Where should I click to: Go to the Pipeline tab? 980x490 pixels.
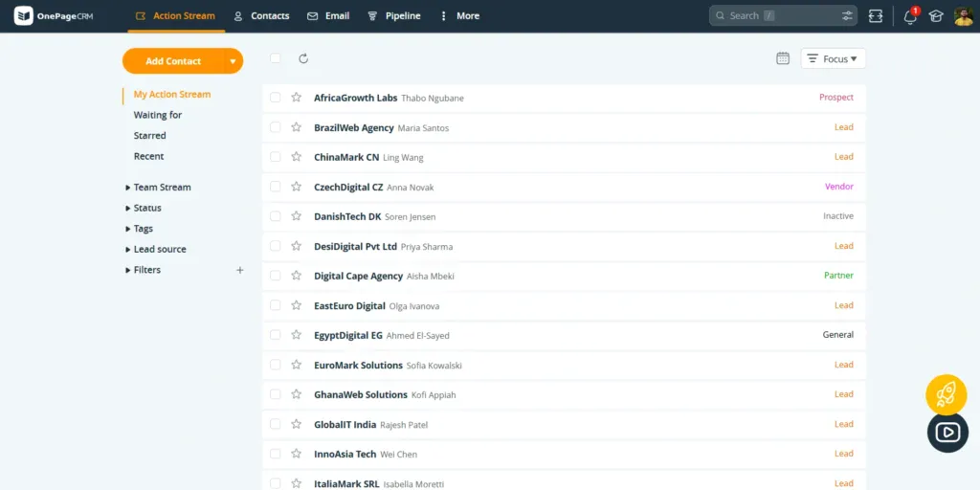pos(394,16)
